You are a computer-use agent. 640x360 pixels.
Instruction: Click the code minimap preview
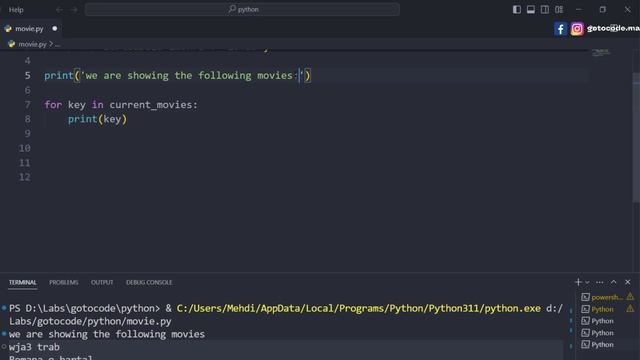click(600, 52)
